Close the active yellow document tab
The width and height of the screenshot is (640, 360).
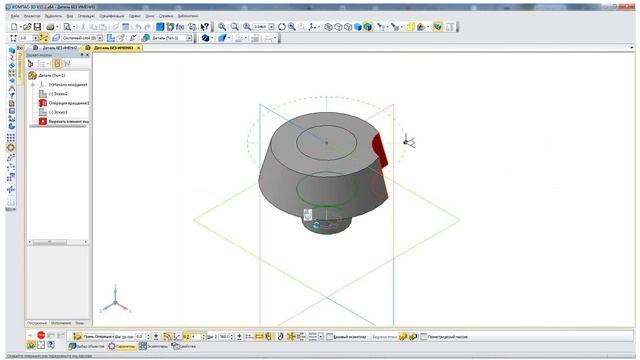139,48
